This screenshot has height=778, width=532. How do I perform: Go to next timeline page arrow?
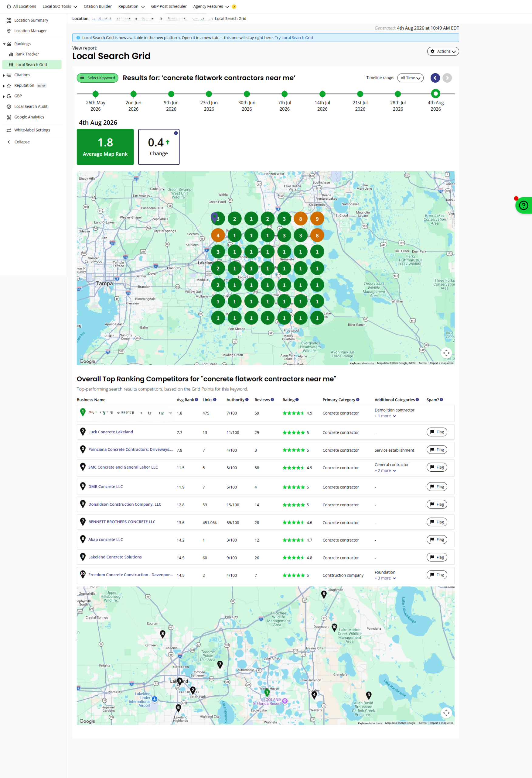pyautogui.click(x=447, y=78)
